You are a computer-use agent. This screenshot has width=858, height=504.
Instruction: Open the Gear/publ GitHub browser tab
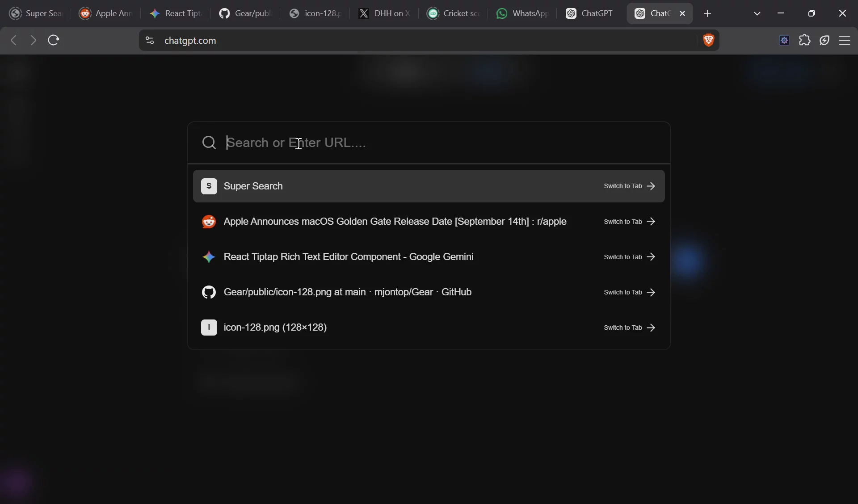point(245,13)
